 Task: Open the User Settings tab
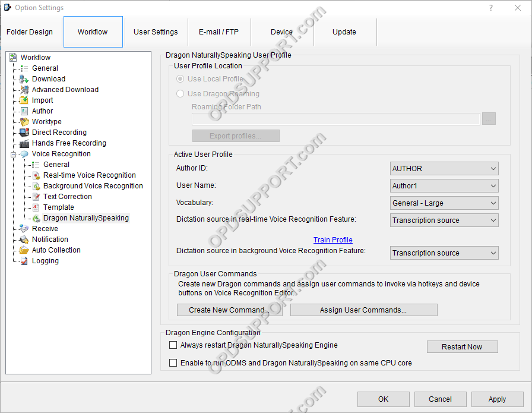pyautogui.click(x=156, y=32)
